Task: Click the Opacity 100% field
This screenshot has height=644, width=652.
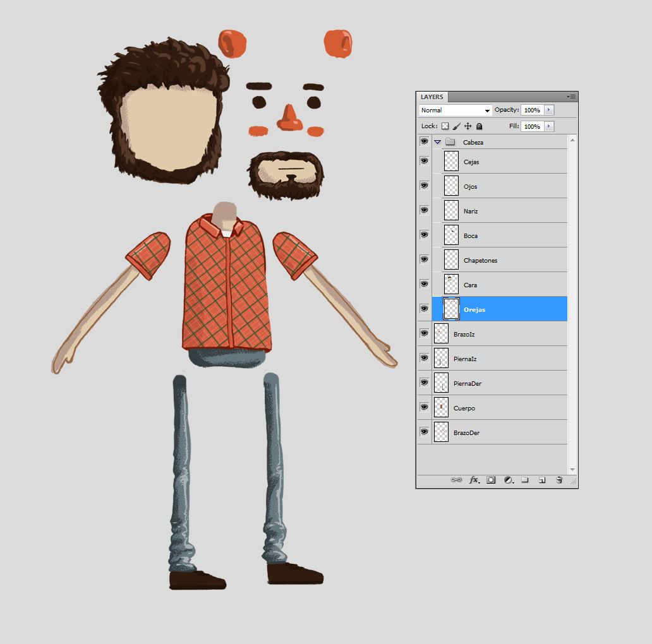Action: point(532,110)
